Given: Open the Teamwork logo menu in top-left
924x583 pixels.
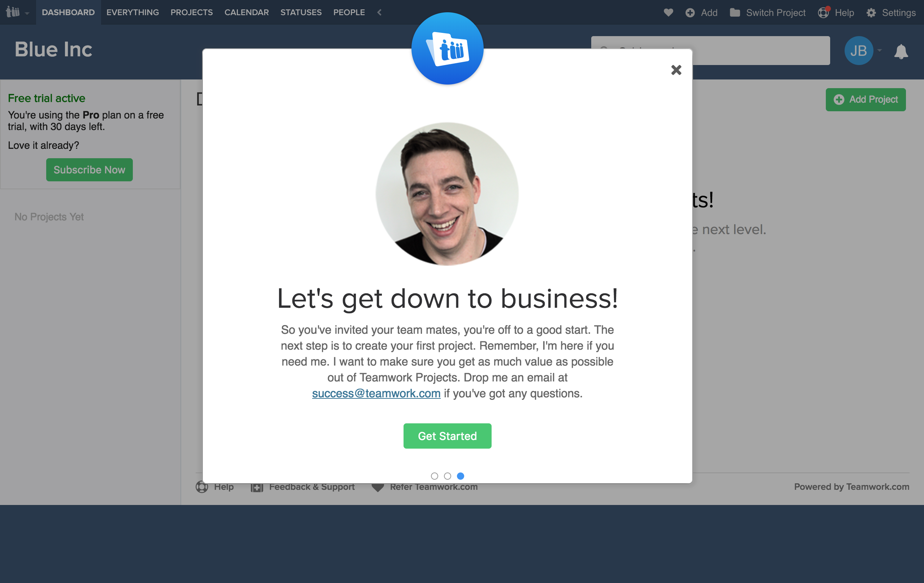Looking at the screenshot, I should coord(17,12).
